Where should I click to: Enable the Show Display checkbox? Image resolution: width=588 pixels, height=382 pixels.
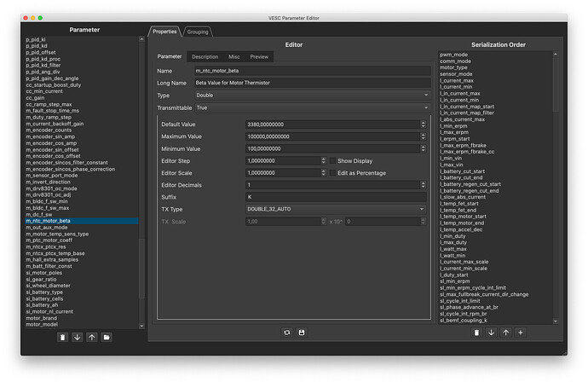332,160
